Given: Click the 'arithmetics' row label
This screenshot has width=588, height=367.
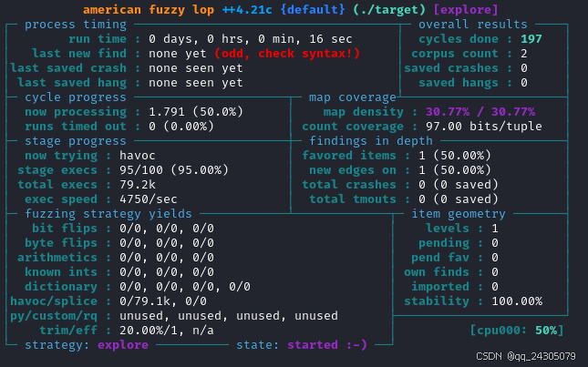Looking at the screenshot, I should click(57, 258).
